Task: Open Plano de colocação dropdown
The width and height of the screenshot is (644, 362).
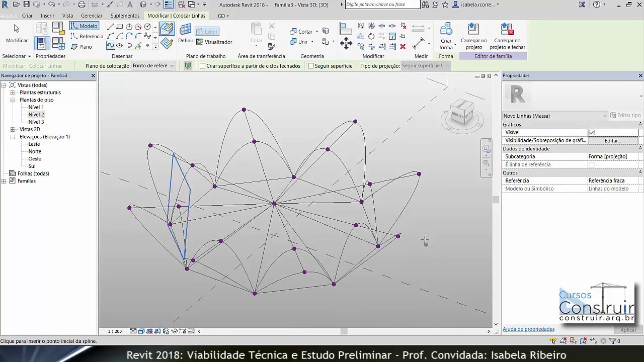Action: (x=153, y=66)
